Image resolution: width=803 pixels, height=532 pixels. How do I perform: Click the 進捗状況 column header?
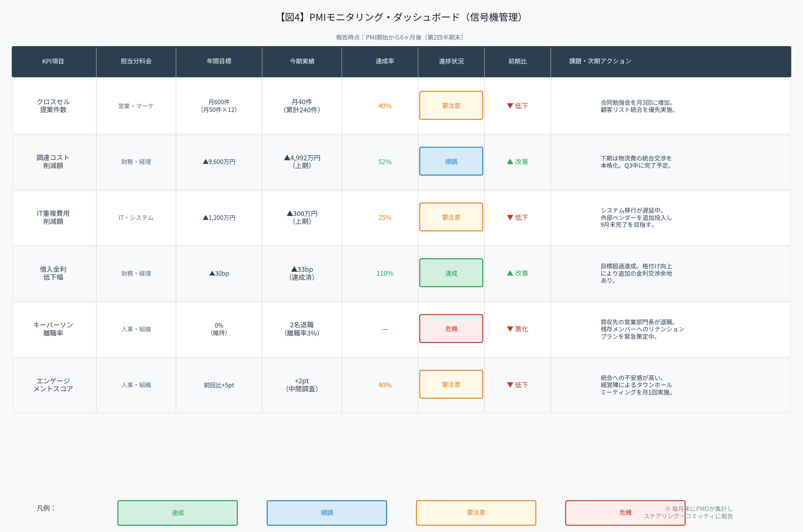click(x=451, y=61)
